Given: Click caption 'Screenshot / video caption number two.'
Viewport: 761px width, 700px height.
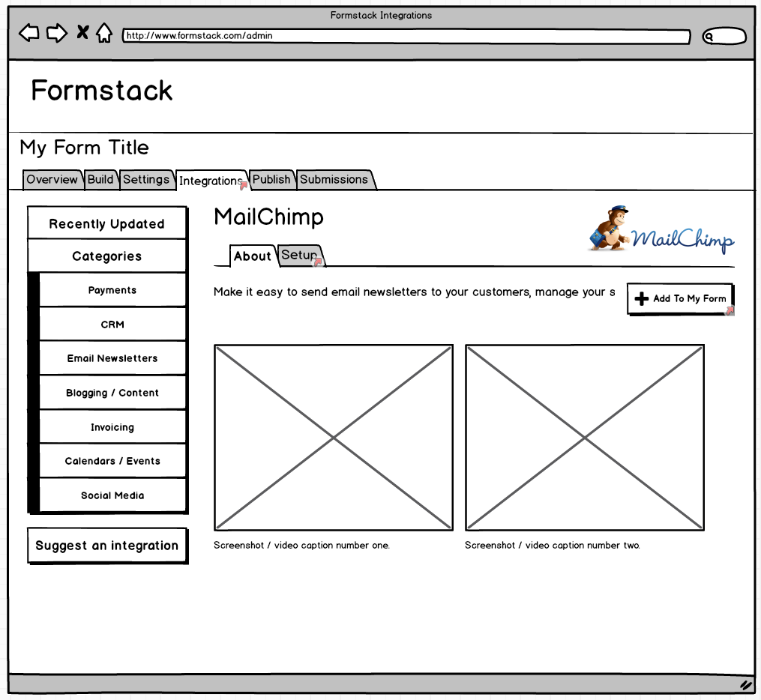Looking at the screenshot, I should point(553,546).
